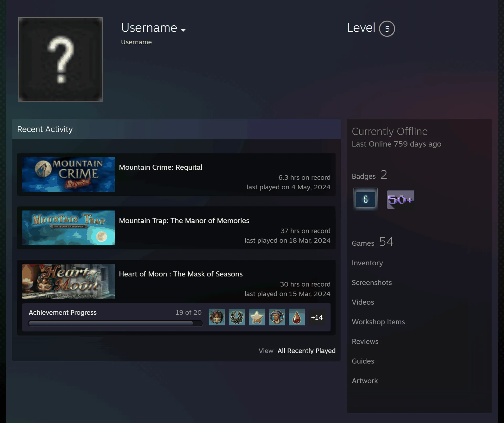Open the Videos page

363,302
